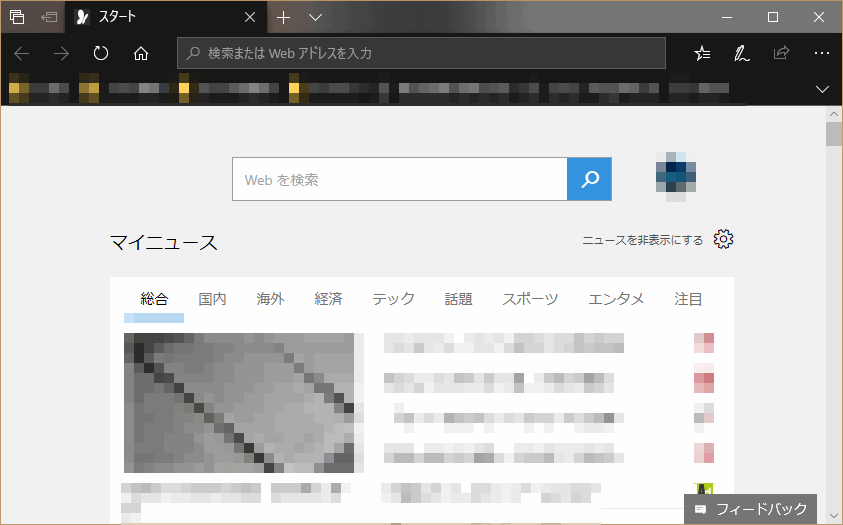Open news settings gear icon
The image size is (843, 525).
click(x=724, y=240)
